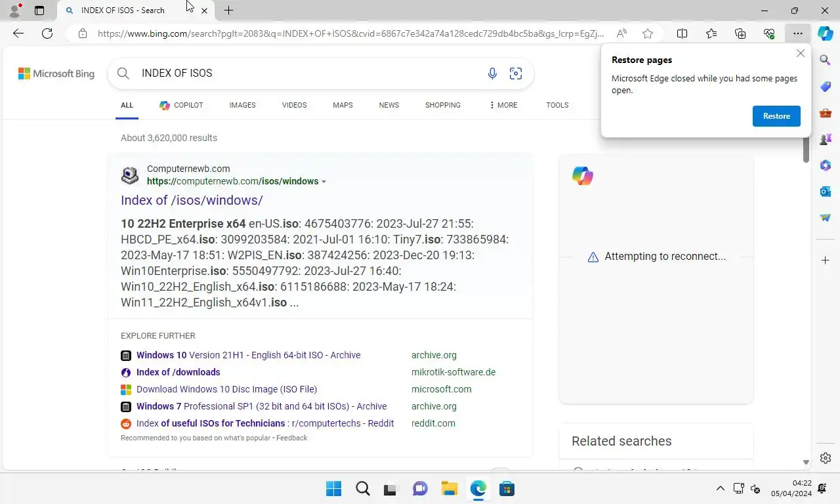Open sidebar settings gear icon
The width and height of the screenshot is (840, 504).
[826, 458]
